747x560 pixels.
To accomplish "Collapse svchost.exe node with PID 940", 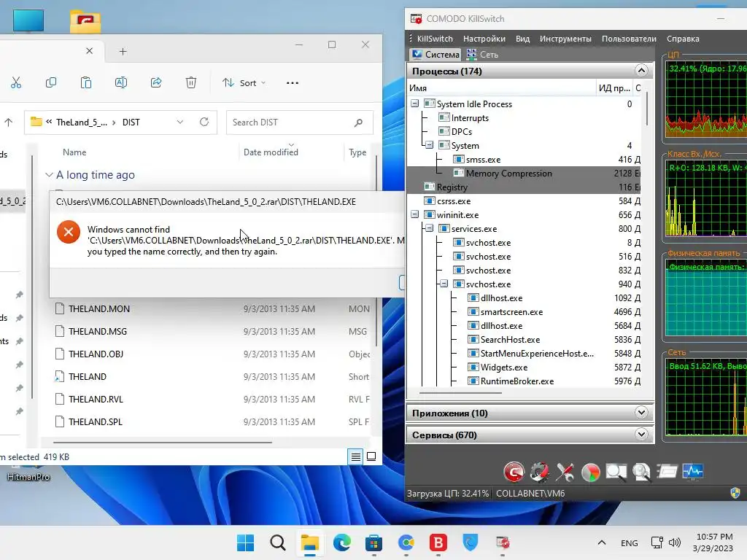I will 444,284.
